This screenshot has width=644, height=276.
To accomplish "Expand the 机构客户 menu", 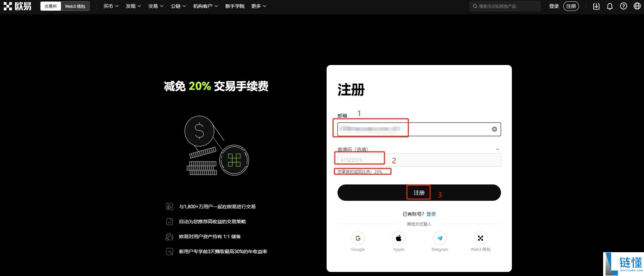I will 205,6.
